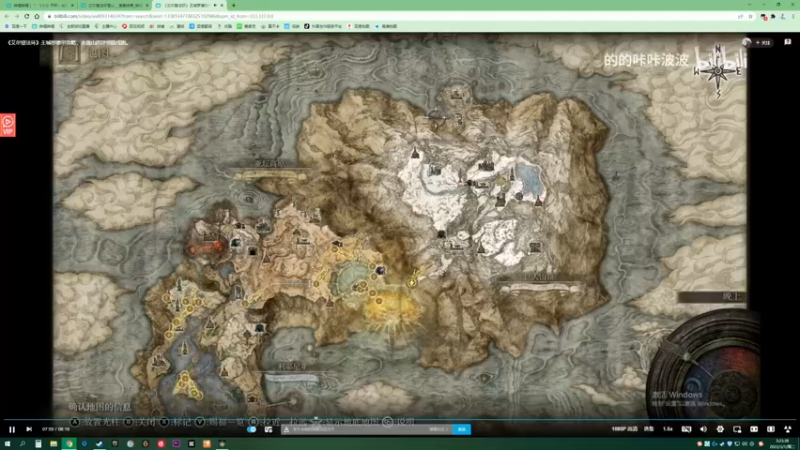Go back in browser history

[x=7, y=16]
